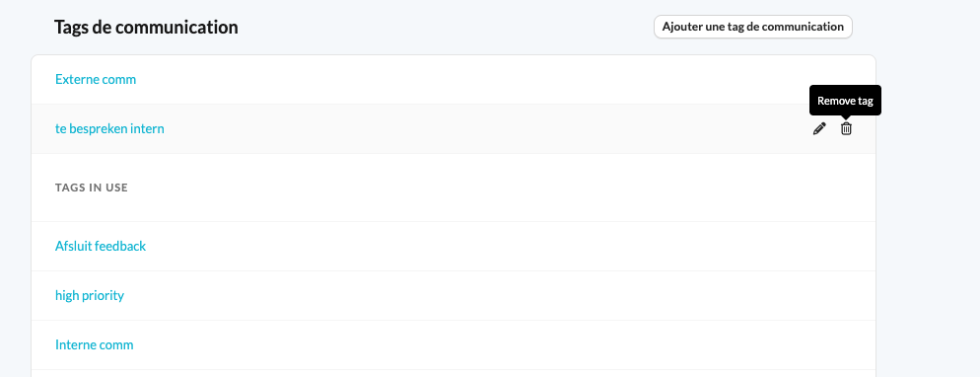The width and height of the screenshot is (980, 377).
Task: Select the "TAGS IN USE" section label
Action: pyautogui.click(x=92, y=188)
